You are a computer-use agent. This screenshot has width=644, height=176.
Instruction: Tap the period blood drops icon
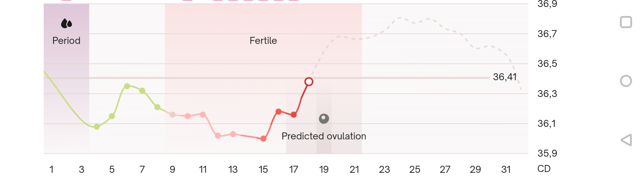click(x=67, y=24)
